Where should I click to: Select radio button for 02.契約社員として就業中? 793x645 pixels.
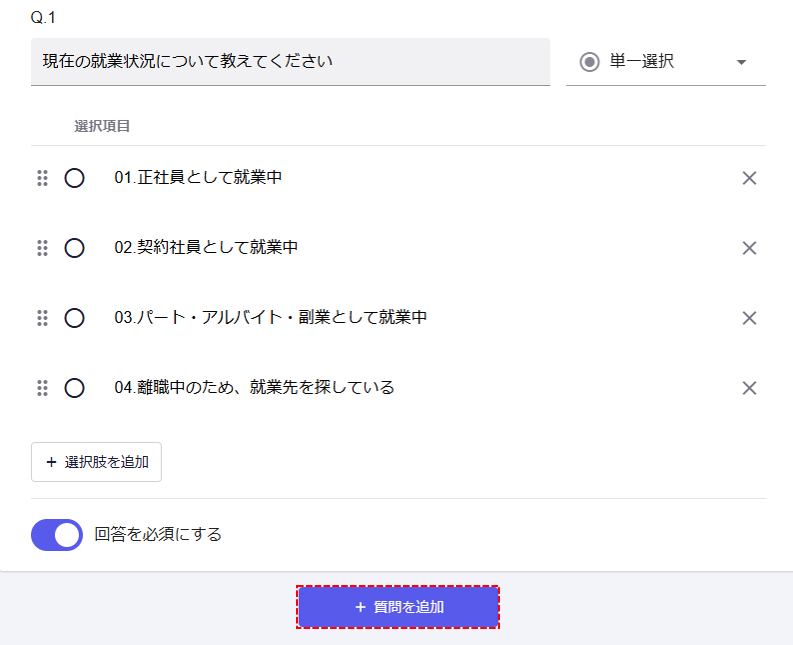click(74, 248)
